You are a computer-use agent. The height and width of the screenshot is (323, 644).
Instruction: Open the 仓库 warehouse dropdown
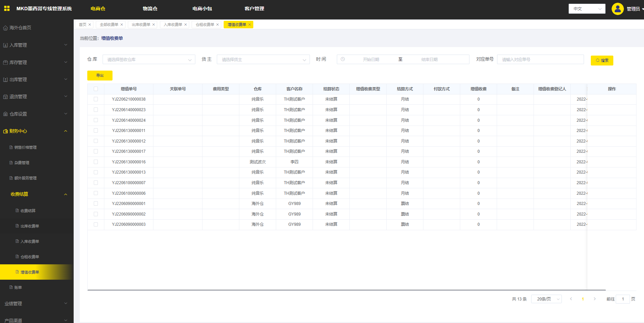point(149,60)
